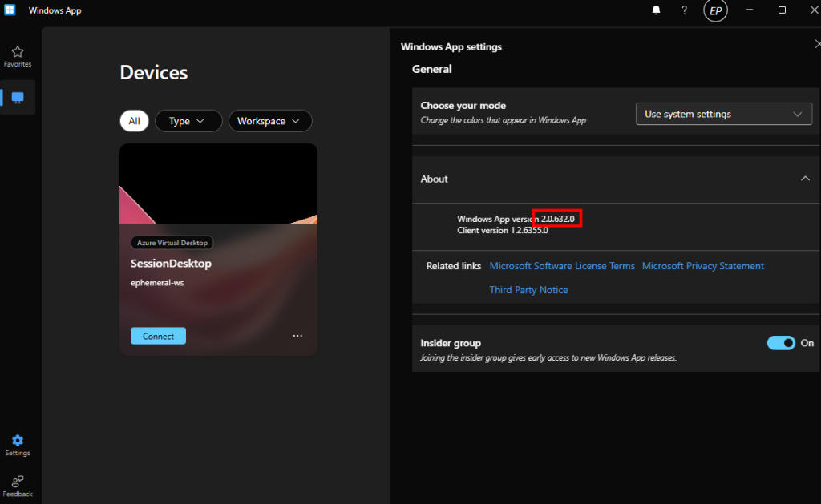Select the Devices monitor icon in sidebar
Screen dimensions: 821x504
18,98
